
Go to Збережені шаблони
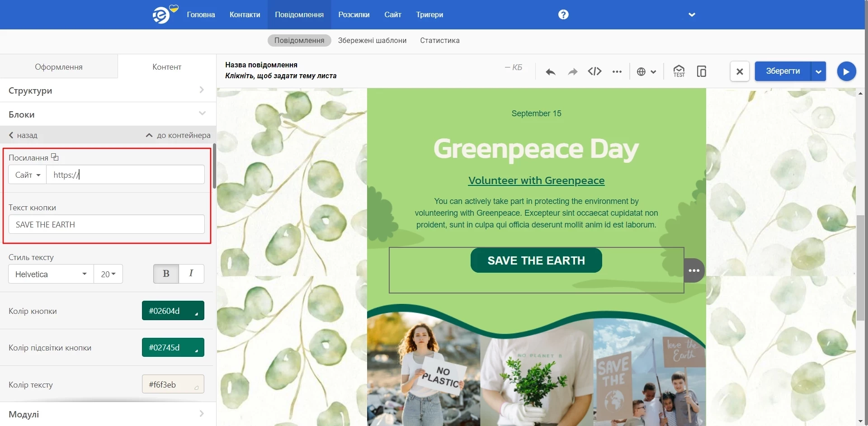click(372, 40)
